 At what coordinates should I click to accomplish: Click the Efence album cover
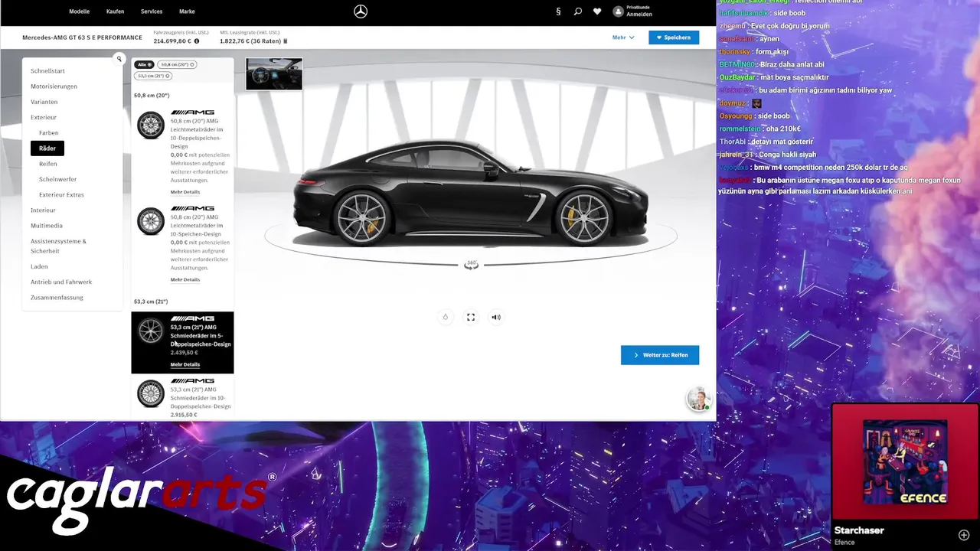[905, 463]
